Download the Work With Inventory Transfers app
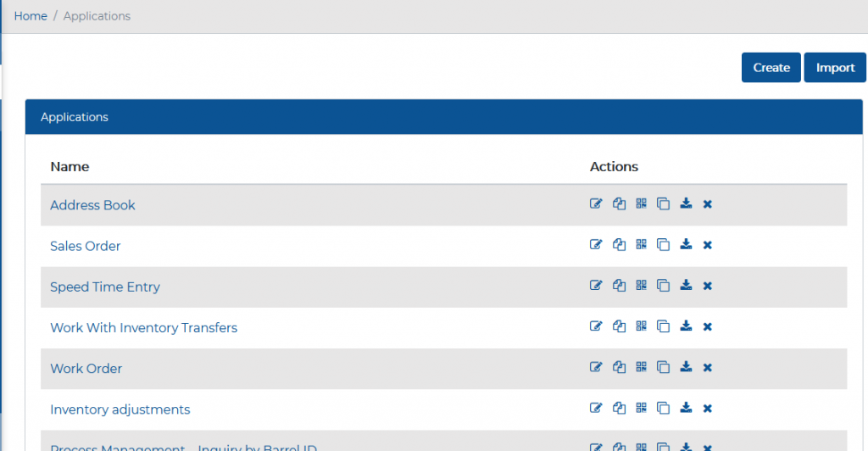 click(687, 326)
